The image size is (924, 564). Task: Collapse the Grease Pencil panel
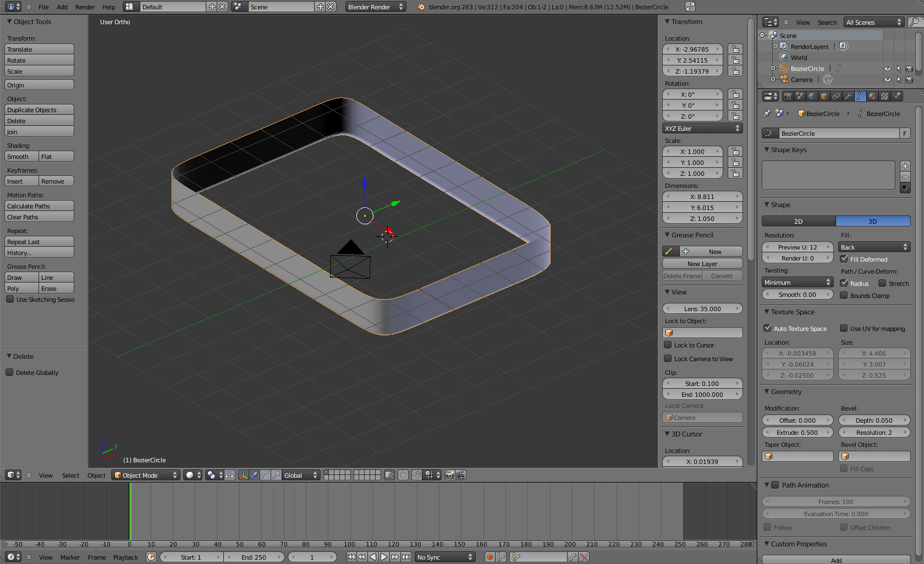coord(667,235)
